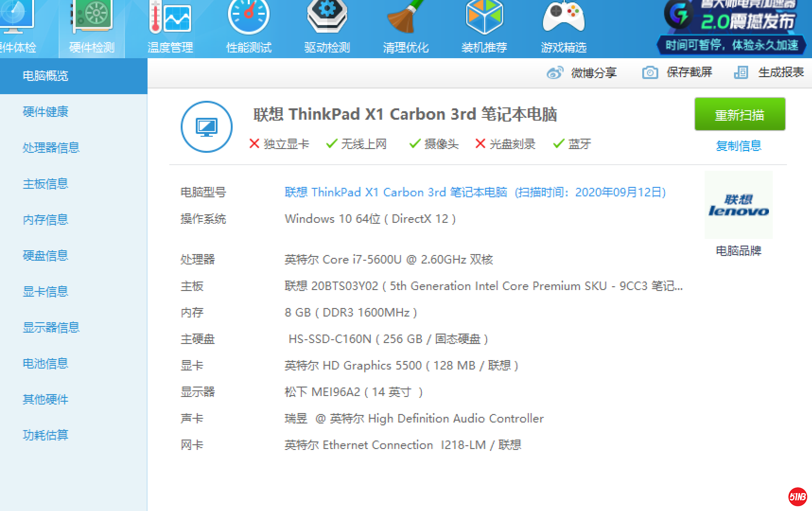Click the green 重新扫描 button
Viewport: 812px width, 511px height.
(740, 114)
